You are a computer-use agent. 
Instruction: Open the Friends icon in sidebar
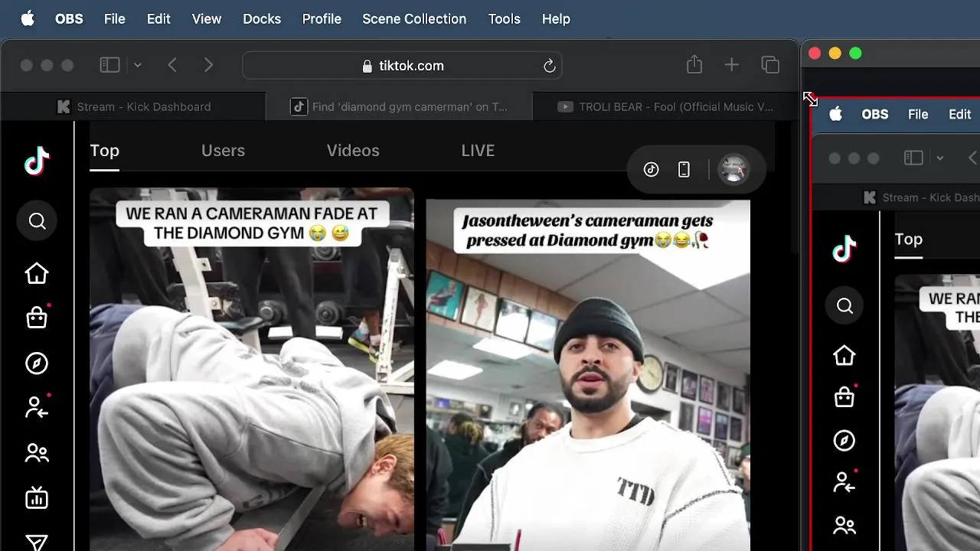click(x=37, y=453)
